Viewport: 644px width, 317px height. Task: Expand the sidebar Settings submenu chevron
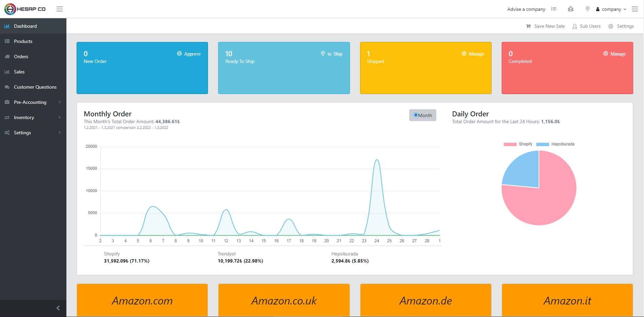tap(60, 133)
